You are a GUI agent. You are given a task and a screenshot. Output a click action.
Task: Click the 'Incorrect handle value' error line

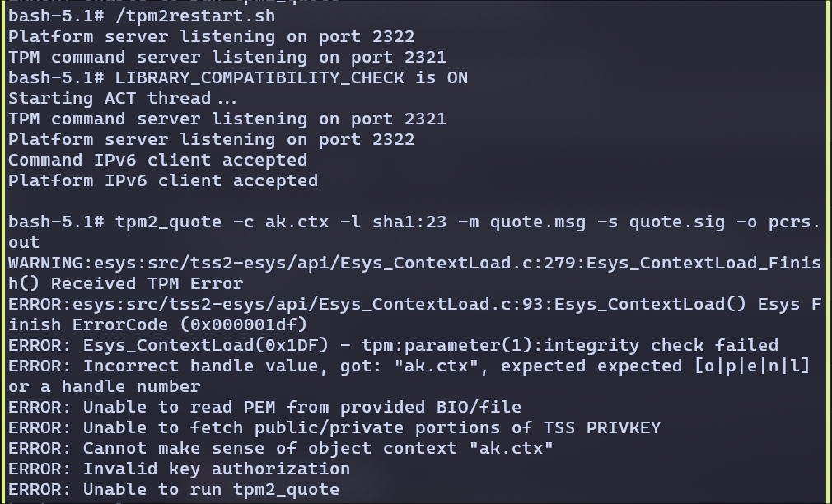(x=409, y=376)
